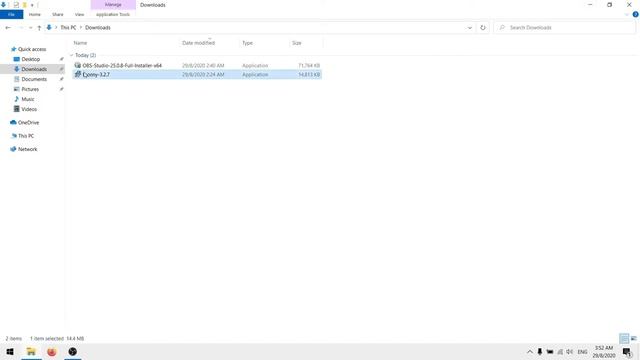
Task: Open Videos in navigation pane
Action: tap(29, 109)
